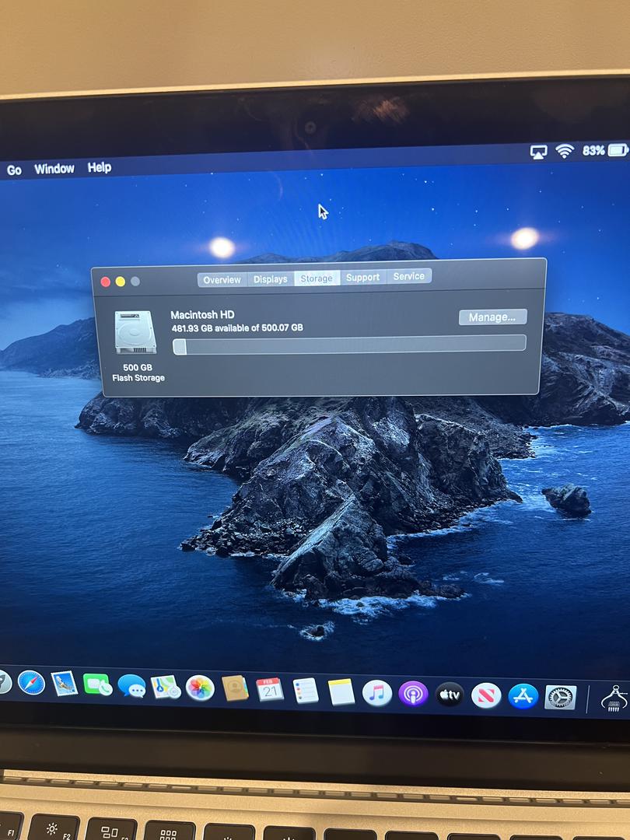Minimize the About This Mac window
Viewport: 630px width, 840px height.
click(121, 282)
